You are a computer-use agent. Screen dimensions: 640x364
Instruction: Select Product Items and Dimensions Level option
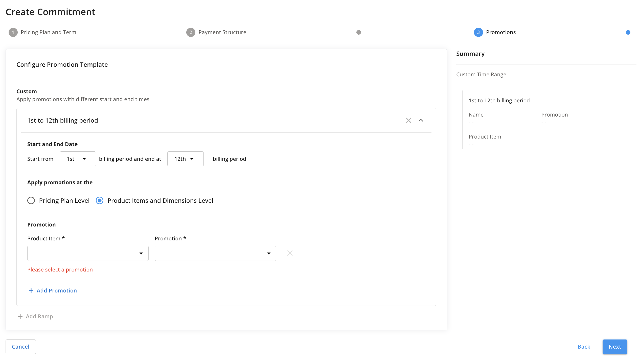pyautogui.click(x=100, y=201)
